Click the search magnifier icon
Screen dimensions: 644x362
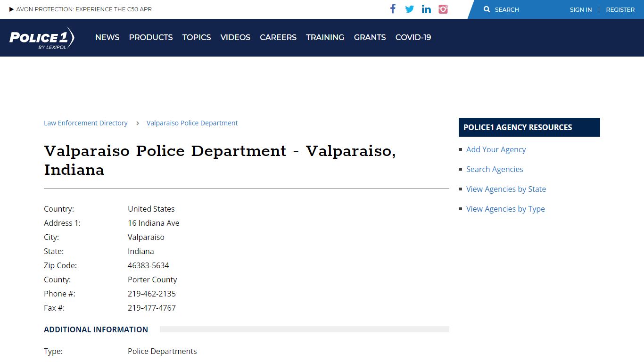point(487,9)
